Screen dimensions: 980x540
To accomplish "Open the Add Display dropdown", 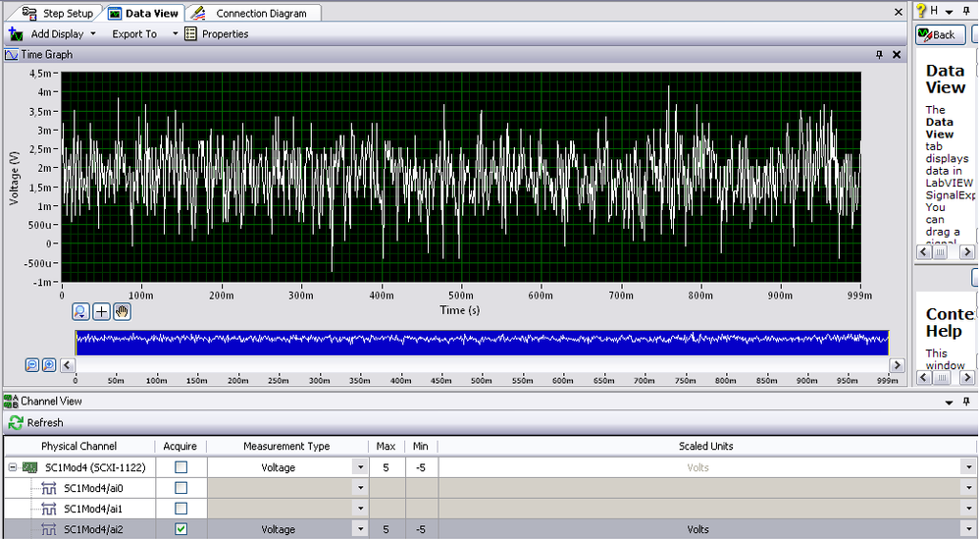I will [x=93, y=33].
